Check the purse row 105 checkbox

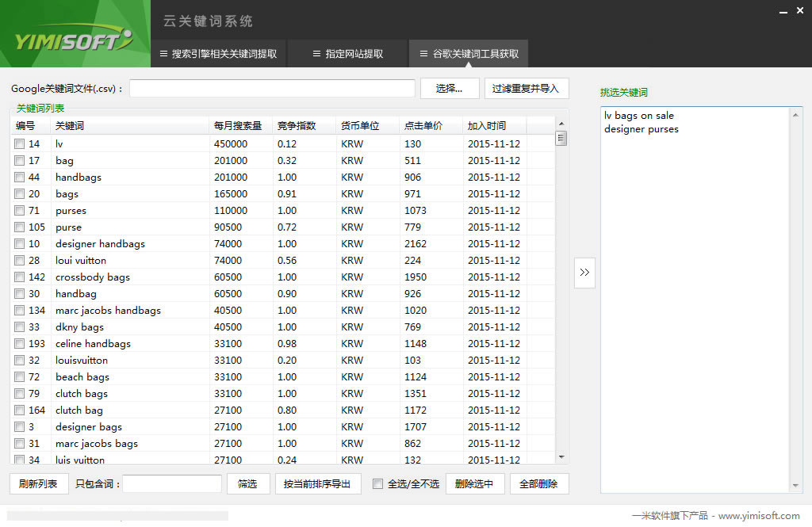[x=20, y=227]
